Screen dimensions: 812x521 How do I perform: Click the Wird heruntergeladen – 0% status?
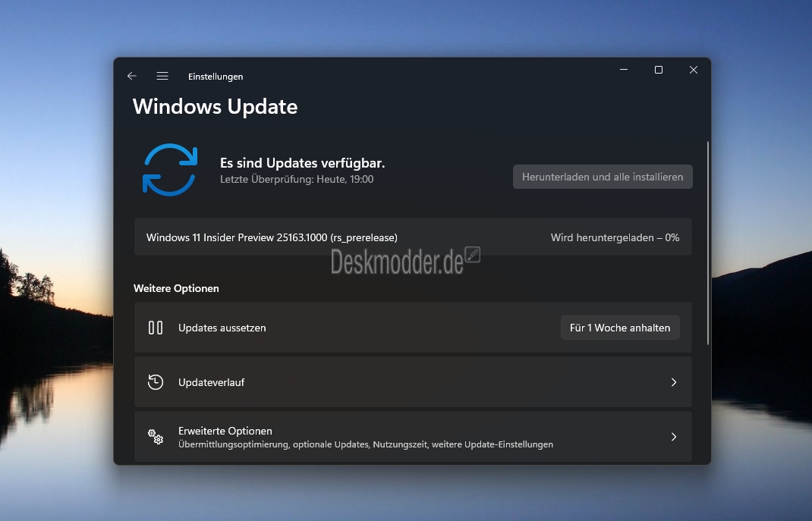[615, 237]
